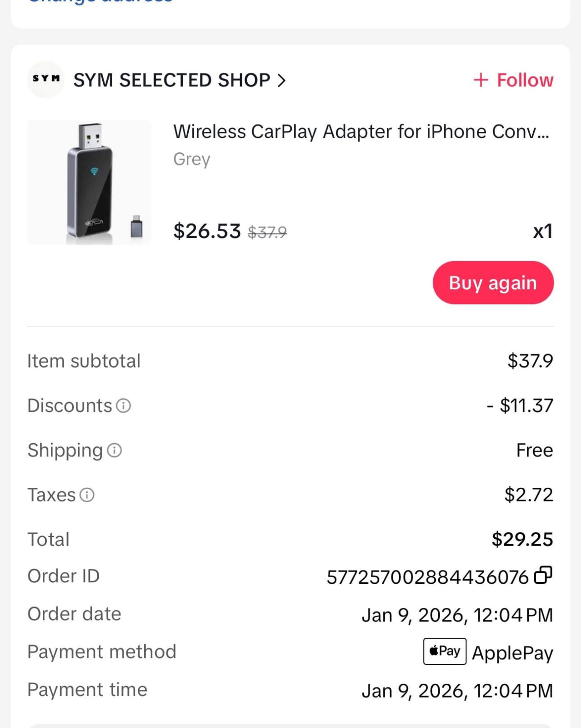Viewport: 581px width, 728px height.
Task: Open the Discounts info icon
Action: click(123, 405)
